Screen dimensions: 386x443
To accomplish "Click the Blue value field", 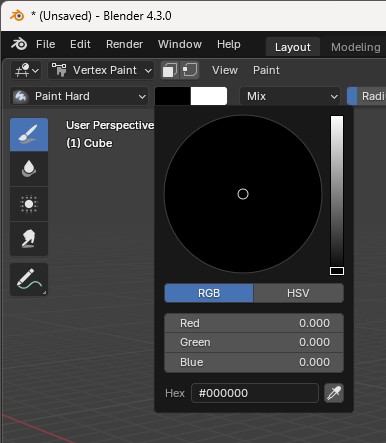I will click(254, 362).
